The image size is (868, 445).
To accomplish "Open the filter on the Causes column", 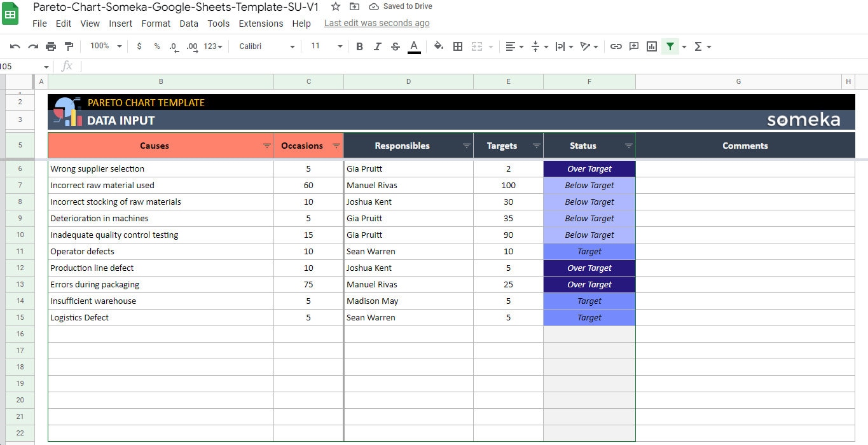I will pos(266,146).
